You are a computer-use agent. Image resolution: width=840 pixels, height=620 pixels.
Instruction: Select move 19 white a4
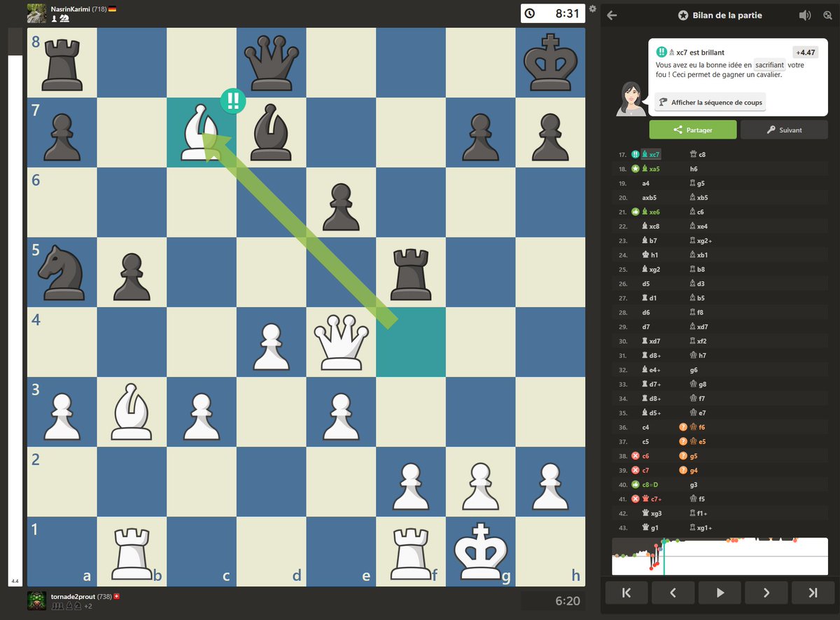click(645, 183)
